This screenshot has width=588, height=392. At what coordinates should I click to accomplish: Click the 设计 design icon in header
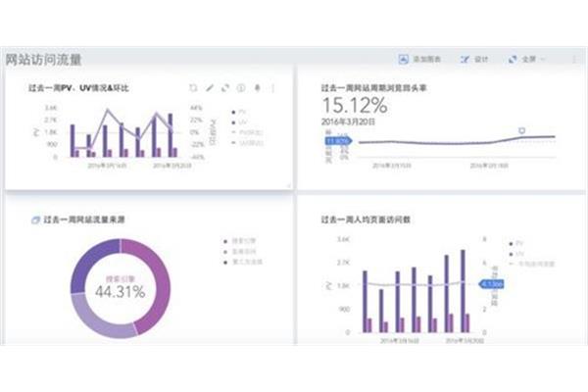click(x=465, y=59)
